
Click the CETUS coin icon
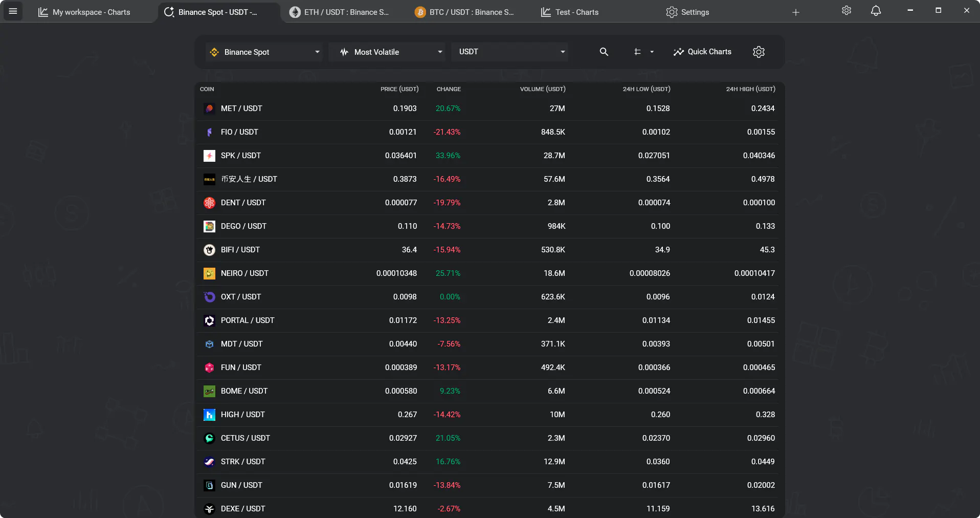[x=209, y=438]
